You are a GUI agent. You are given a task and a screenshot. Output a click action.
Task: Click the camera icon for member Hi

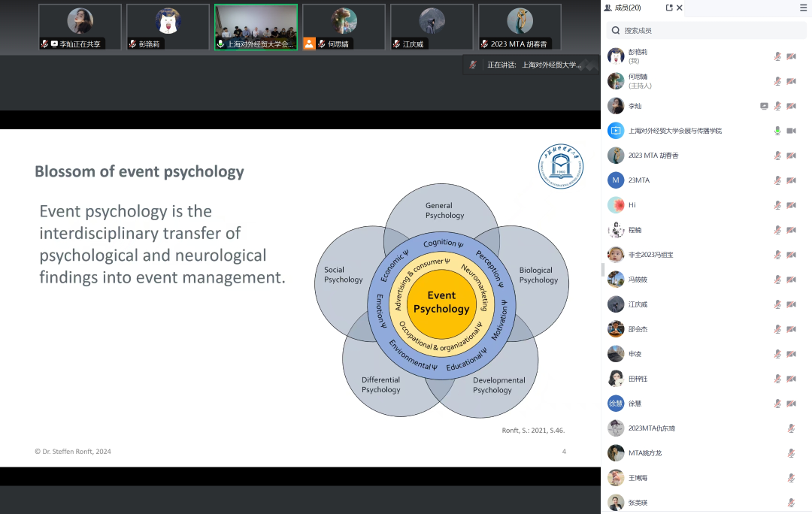(x=791, y=205)
